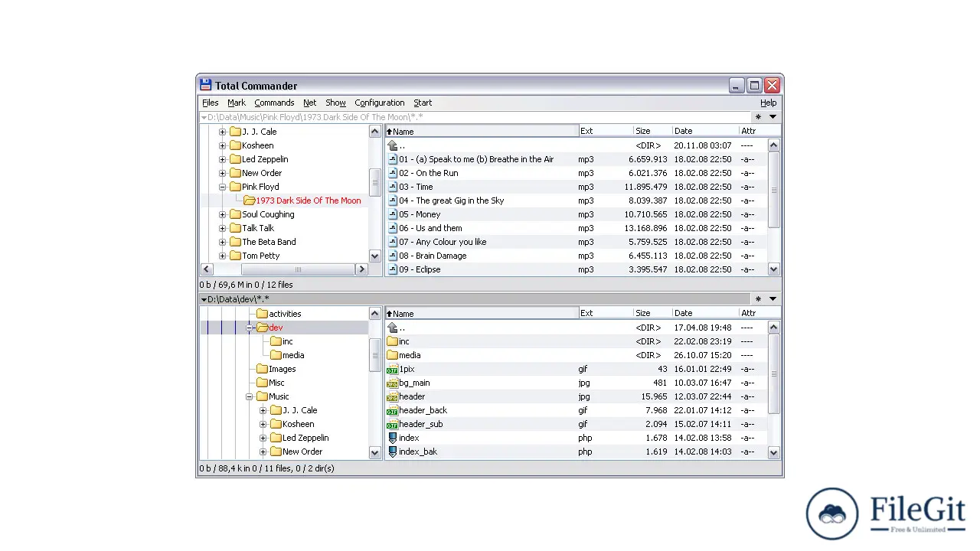This screenshot has width=980, height=551.
Task: Select the file 06 - Us and them
Action: point(430,228)
